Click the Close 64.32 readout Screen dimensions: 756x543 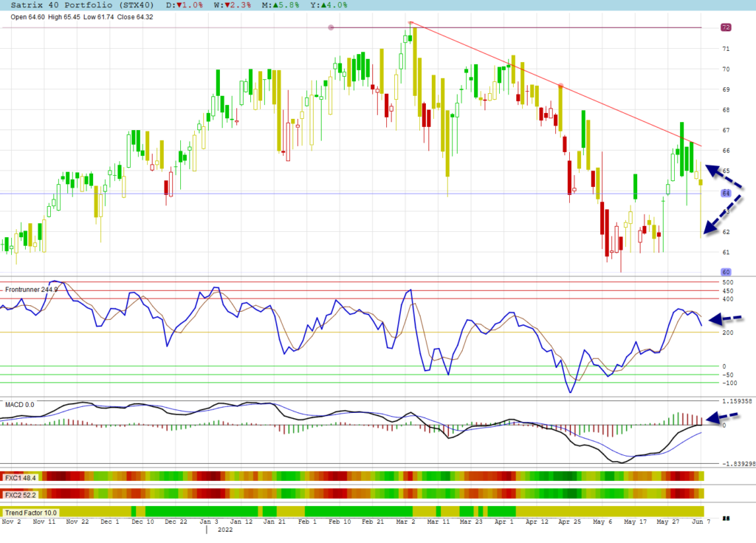pyautogui.click(x=135, y=17)
